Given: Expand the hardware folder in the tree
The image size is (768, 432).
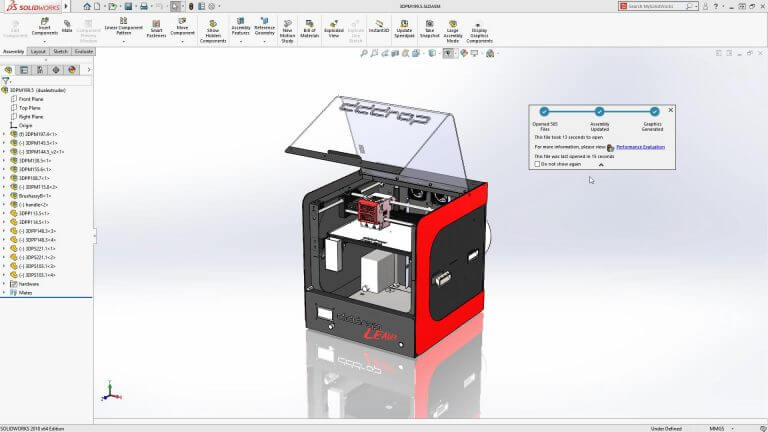Looking at the screenshot, I should 4,284.
